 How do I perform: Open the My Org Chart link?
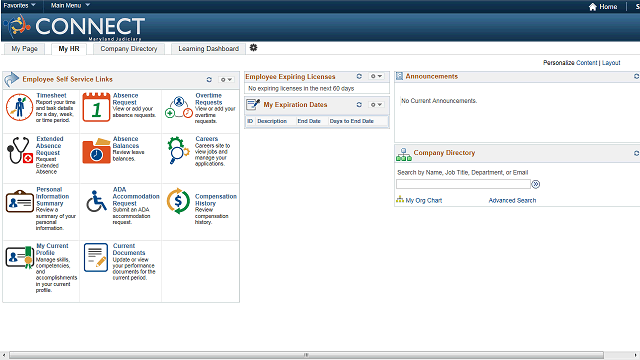pyautogui.click(x=424, y=200)
